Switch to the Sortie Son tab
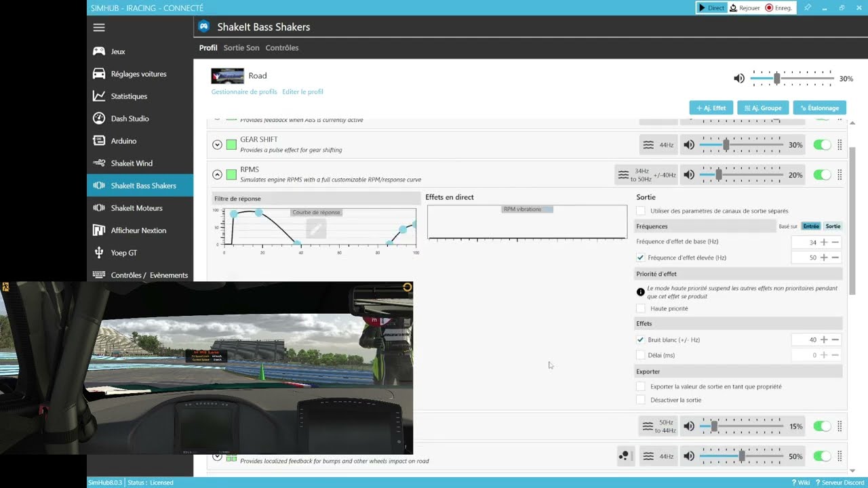The image size is (868, 488). tap(241, 48)
